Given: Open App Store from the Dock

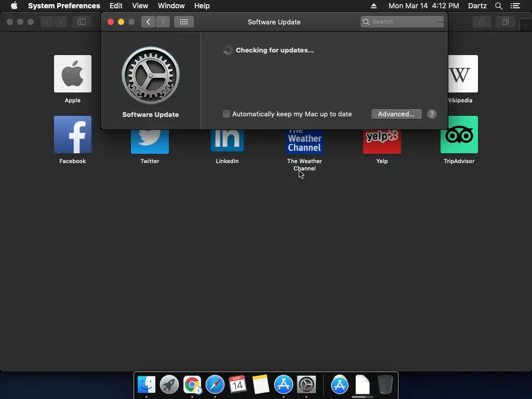Looking at the screenshot, I should click(x=283, y=385).
